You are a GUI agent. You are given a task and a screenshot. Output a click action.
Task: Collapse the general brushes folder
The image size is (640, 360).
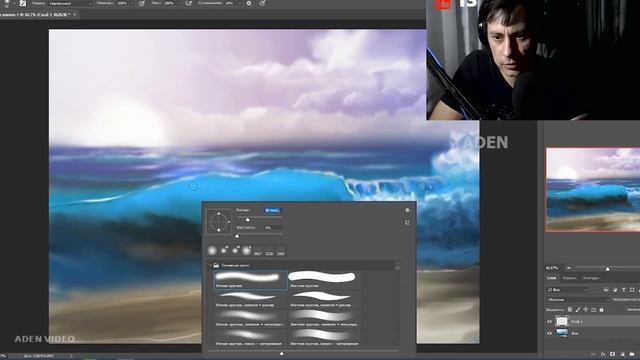[x=211, y=265]
